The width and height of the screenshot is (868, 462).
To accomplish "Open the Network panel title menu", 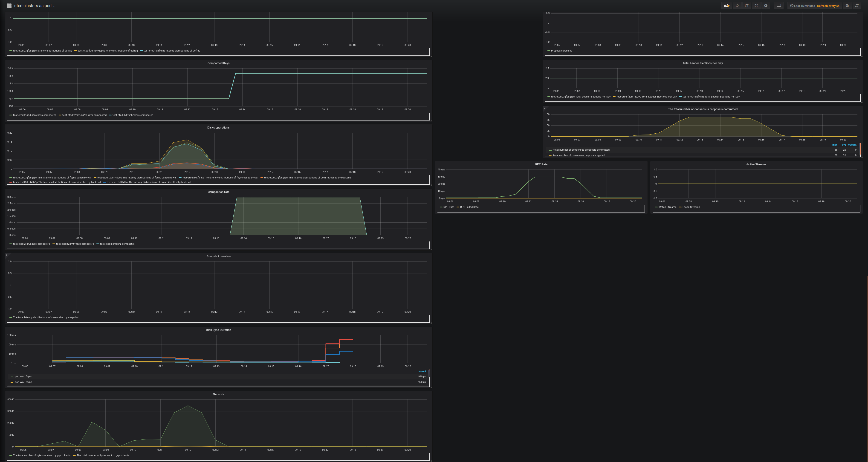I will [x=218, y=394].
